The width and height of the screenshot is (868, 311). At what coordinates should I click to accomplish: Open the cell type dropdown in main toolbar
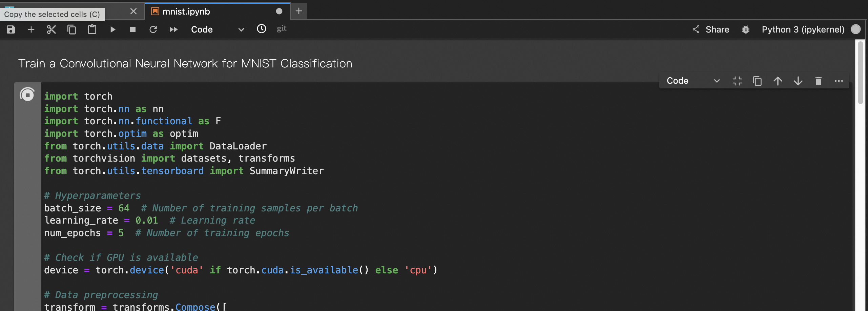(x=218, y=30)
